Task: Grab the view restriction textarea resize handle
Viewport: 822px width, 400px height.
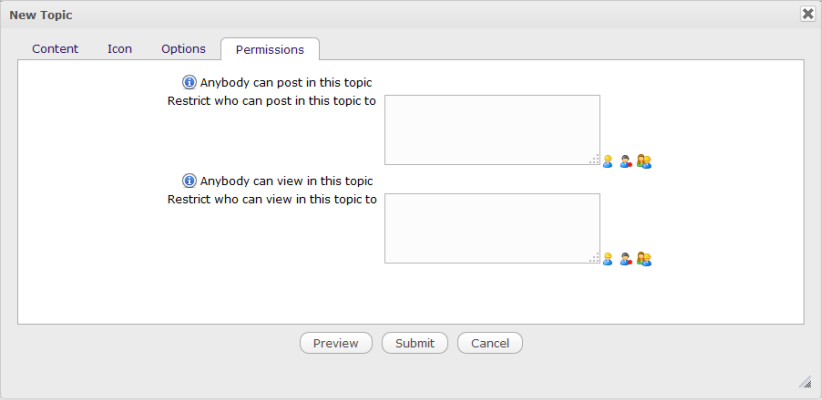Action: coord(595,258)
